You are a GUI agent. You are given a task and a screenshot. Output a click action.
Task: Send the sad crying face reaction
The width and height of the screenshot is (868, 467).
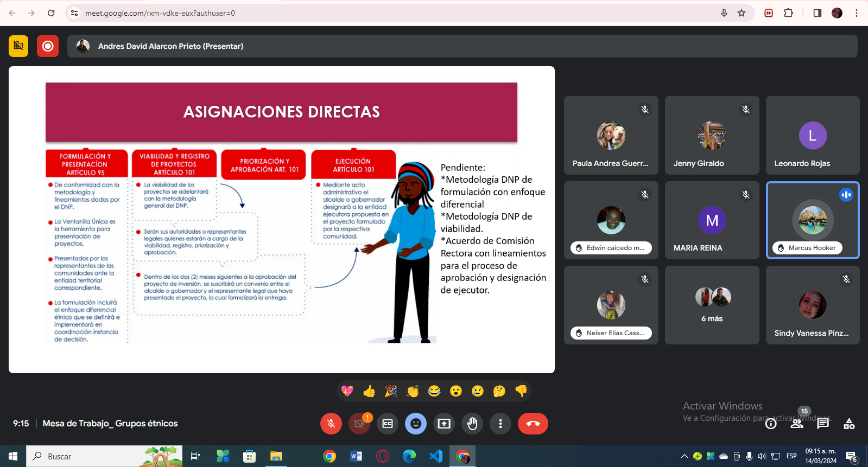(478, 391)
